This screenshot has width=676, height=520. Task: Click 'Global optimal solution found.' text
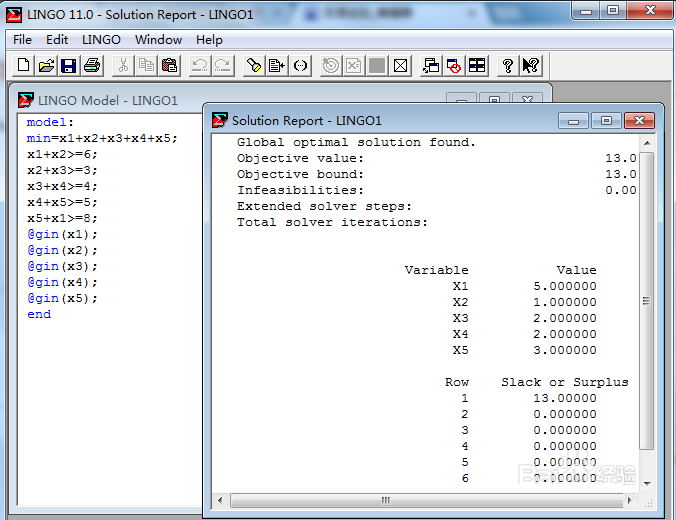pyautogui.click(x=356, y=142)
